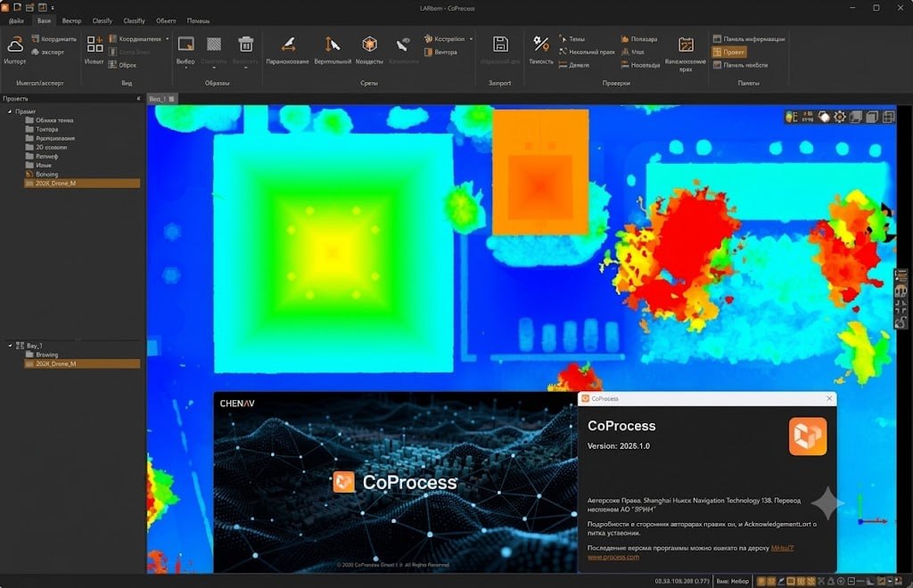
Task: Select the horizontal profile measure tool icon
Action: [x=288, y=45]
